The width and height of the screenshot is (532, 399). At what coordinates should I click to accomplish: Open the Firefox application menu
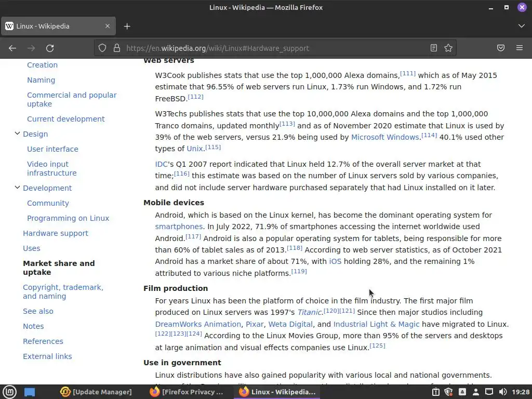coord(520,48)
